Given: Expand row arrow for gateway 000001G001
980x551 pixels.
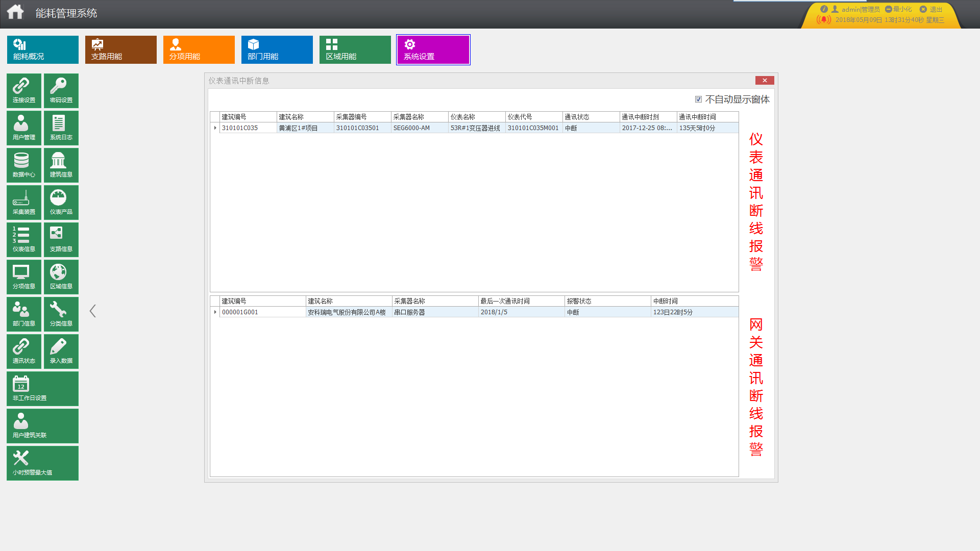Looking at the screenshot, I should click(x=215, y=312).
